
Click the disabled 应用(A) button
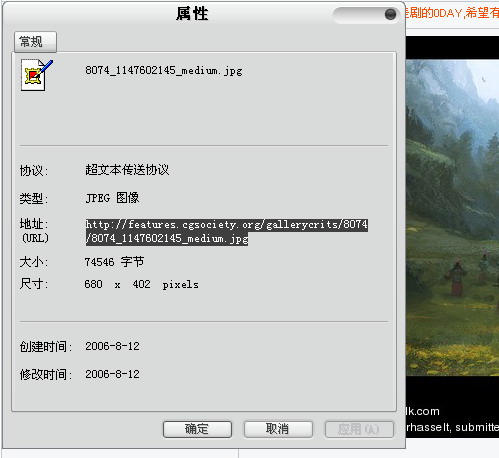click(359, 429)
